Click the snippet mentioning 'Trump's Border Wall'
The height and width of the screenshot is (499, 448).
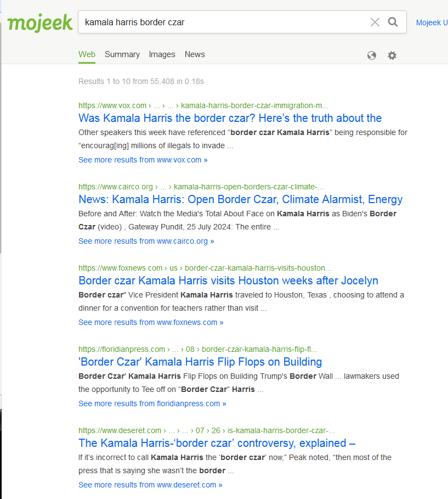pos(239,383)
